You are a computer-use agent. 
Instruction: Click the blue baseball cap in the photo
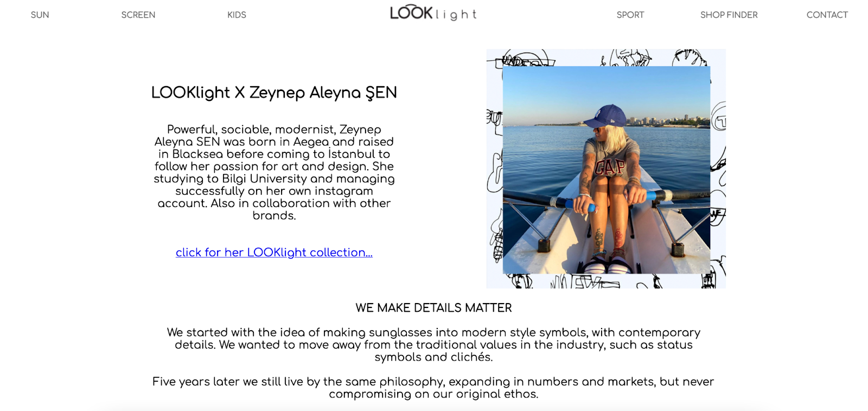(x=605, y=115)
